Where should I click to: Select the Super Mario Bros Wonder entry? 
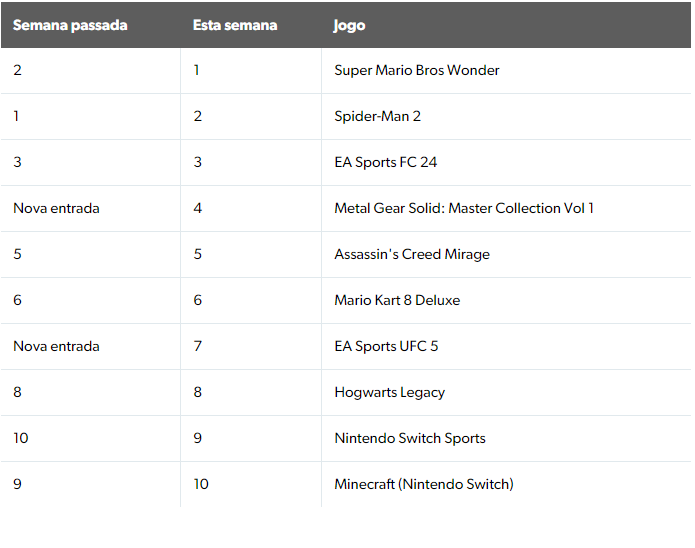click(x=416, y=70)
